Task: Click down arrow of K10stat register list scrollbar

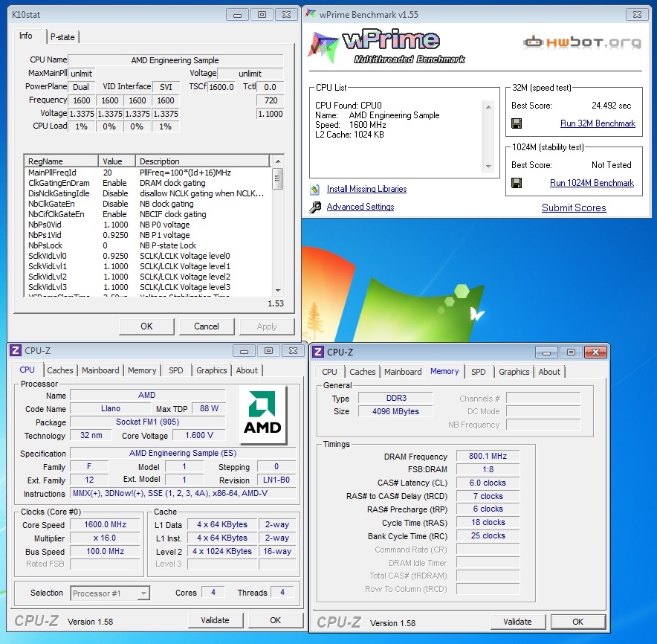Action: (x=277, y=291)
